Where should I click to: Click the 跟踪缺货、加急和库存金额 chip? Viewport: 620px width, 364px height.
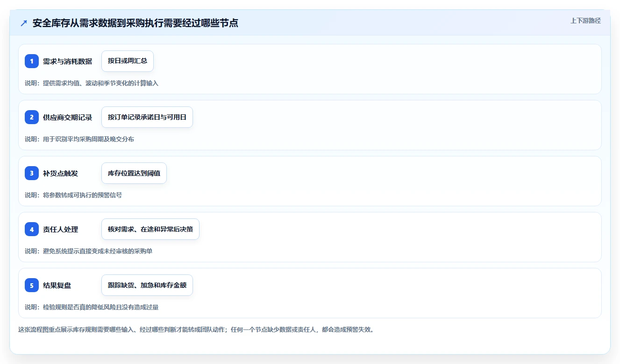pos(147,285)
